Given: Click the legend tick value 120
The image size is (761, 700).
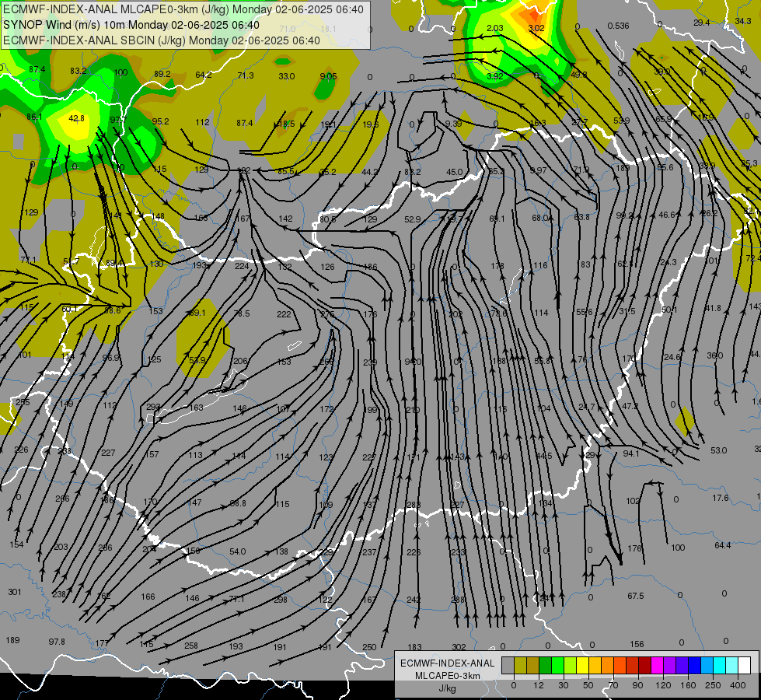Looking at the screenshot, I should pyautogui.click(x=663, y=685).
